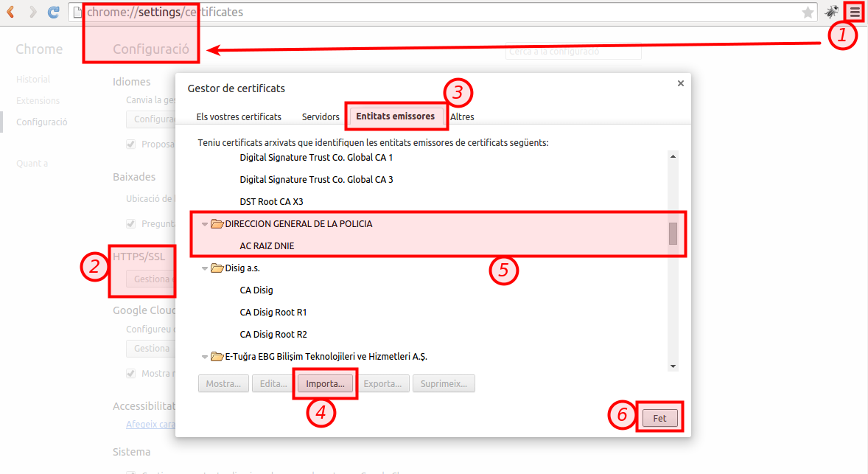Collapse the Disig a.s. tree node

(205, 268)
